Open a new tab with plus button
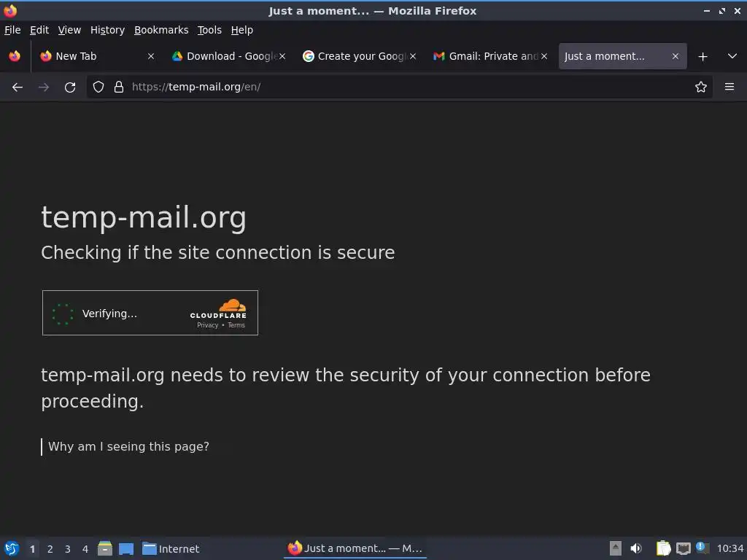 [x=703, y=57]
